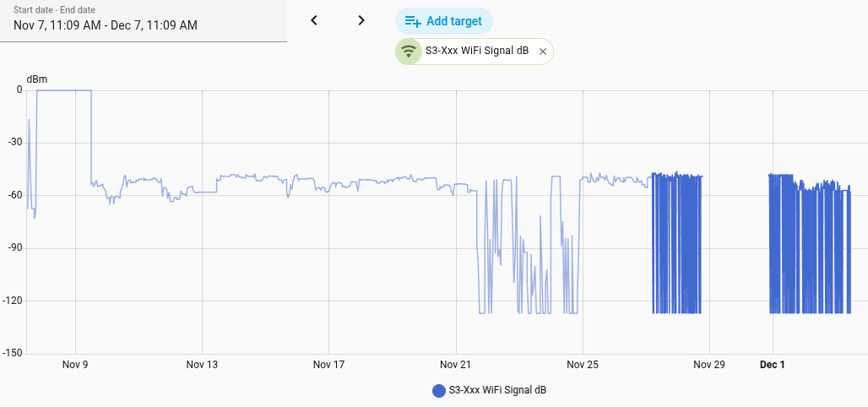Toggle the blue legend swatch for S3-Xxx
The width and height of the screenshot is (868, 407).
coord(438,391)
